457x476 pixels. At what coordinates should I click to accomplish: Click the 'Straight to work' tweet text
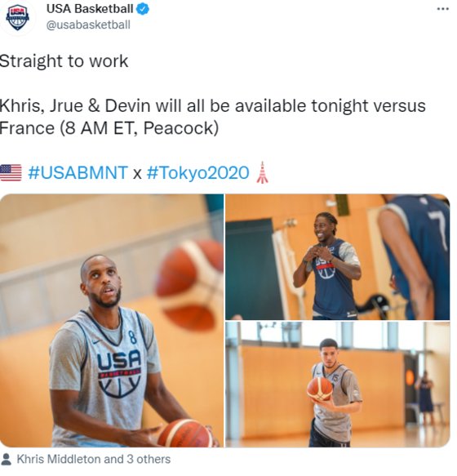pos(64,61)
